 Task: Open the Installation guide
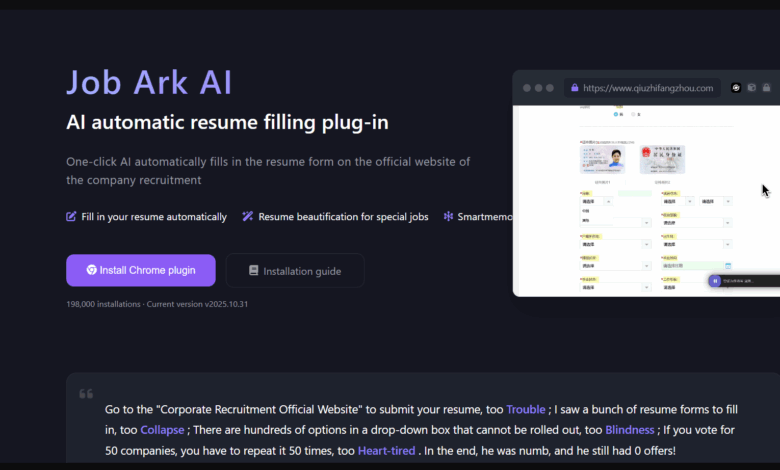tap(295, 271)
